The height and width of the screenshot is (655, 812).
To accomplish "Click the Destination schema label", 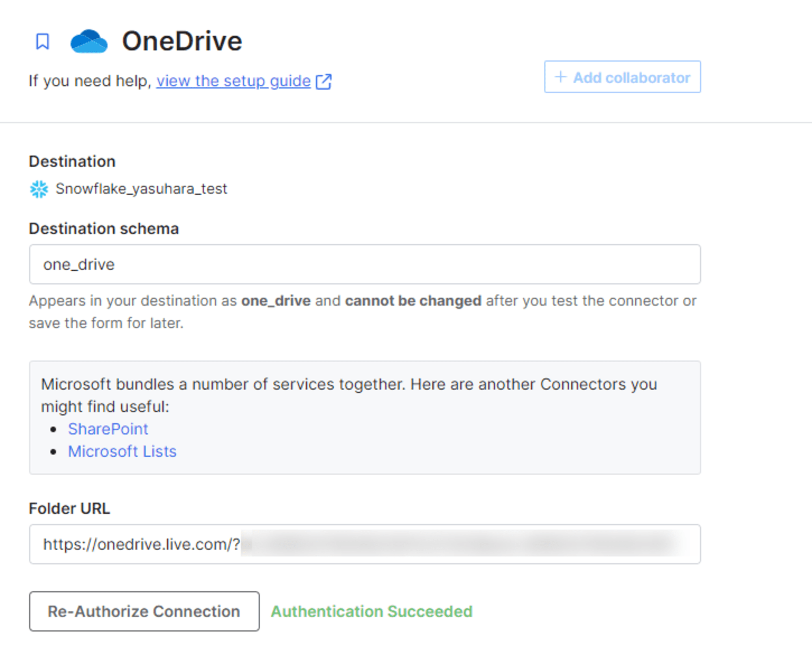I will point(104,229).
